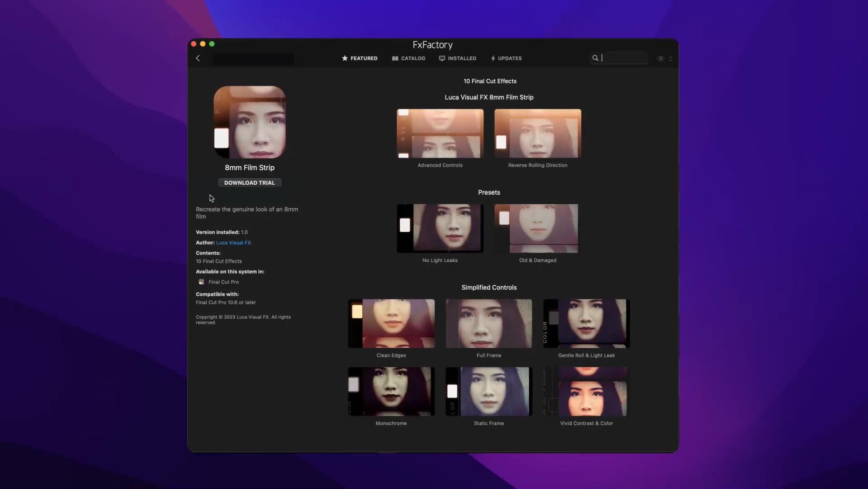Toggle the eye visibility filter icon

coord(660,58)
